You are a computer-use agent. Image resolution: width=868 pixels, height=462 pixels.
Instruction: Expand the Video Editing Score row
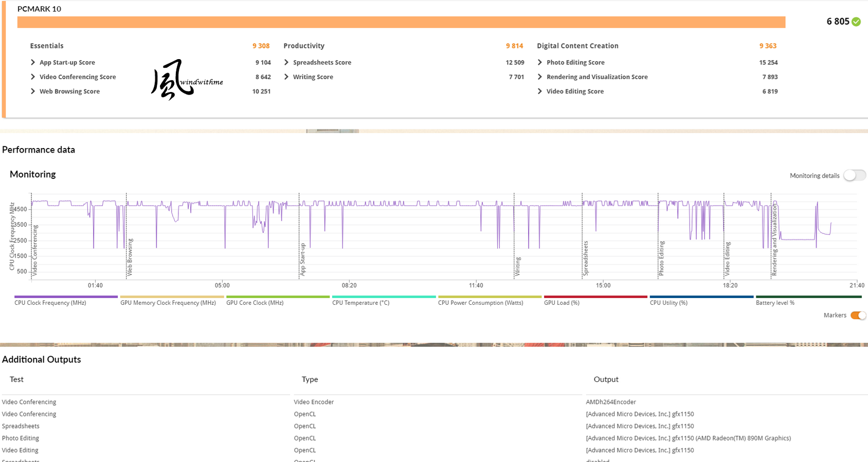click(540, 91)
